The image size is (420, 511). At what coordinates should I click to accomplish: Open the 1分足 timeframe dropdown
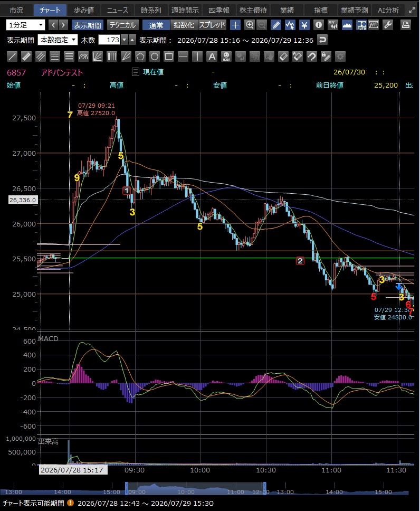pyautogui.click(x=25, y=25)
